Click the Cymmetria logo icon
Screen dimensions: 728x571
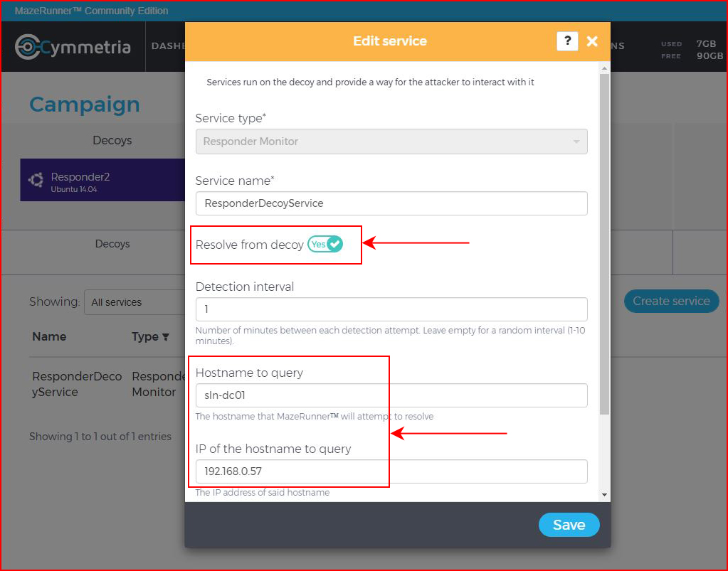[x=27, y=47]
